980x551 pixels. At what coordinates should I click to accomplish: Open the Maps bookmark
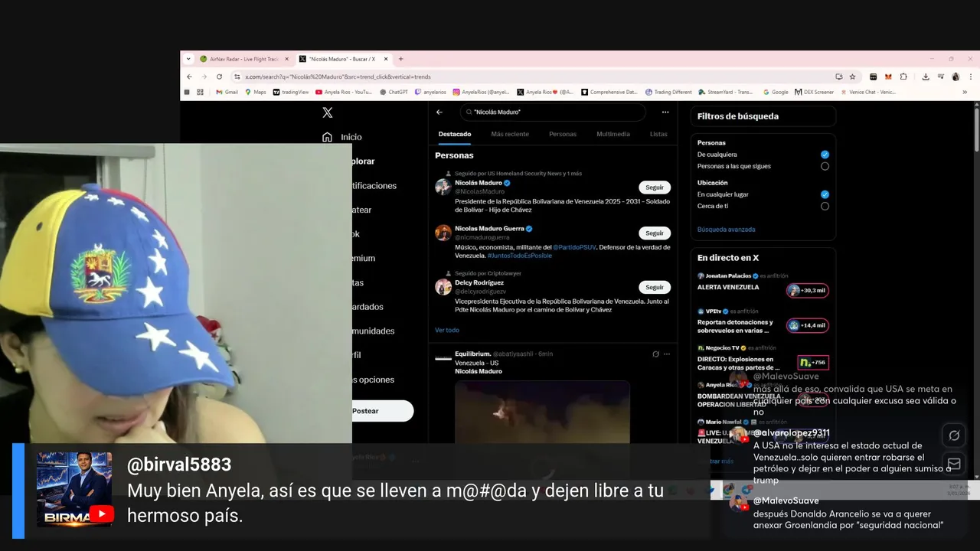pyautogui.click(x=255, y=92)
